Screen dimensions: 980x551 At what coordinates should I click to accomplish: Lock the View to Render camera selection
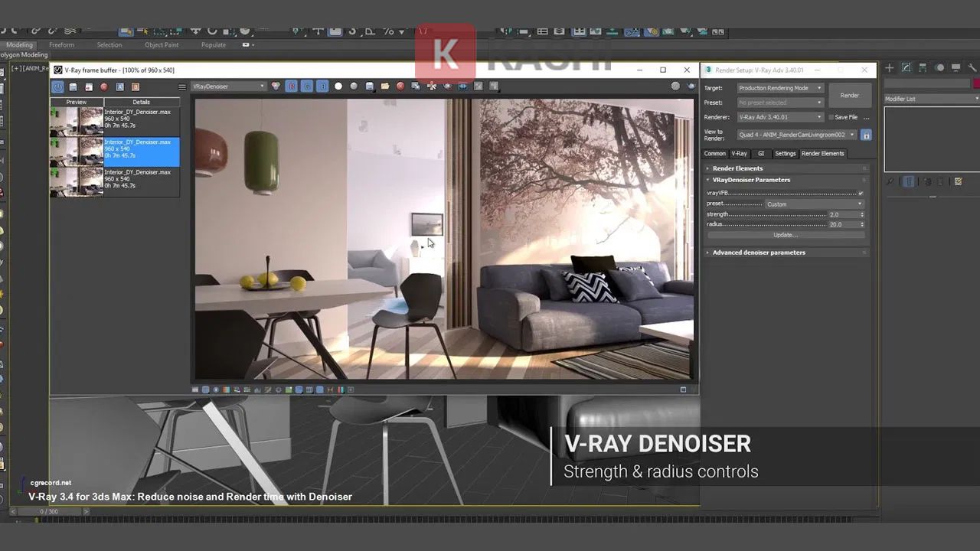(867, 135)
